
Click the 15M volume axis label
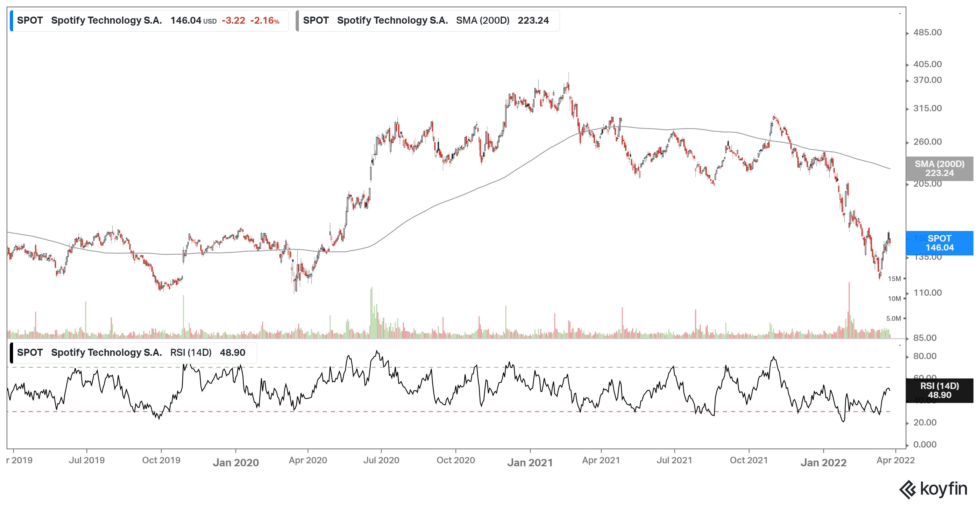click(894, 279)
